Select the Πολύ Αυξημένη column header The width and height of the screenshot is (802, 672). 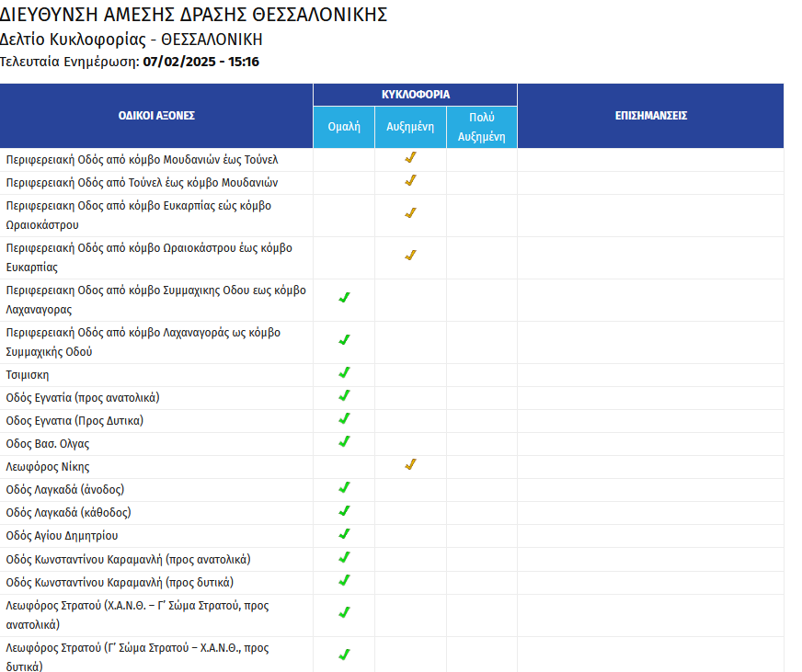(482, 128)
